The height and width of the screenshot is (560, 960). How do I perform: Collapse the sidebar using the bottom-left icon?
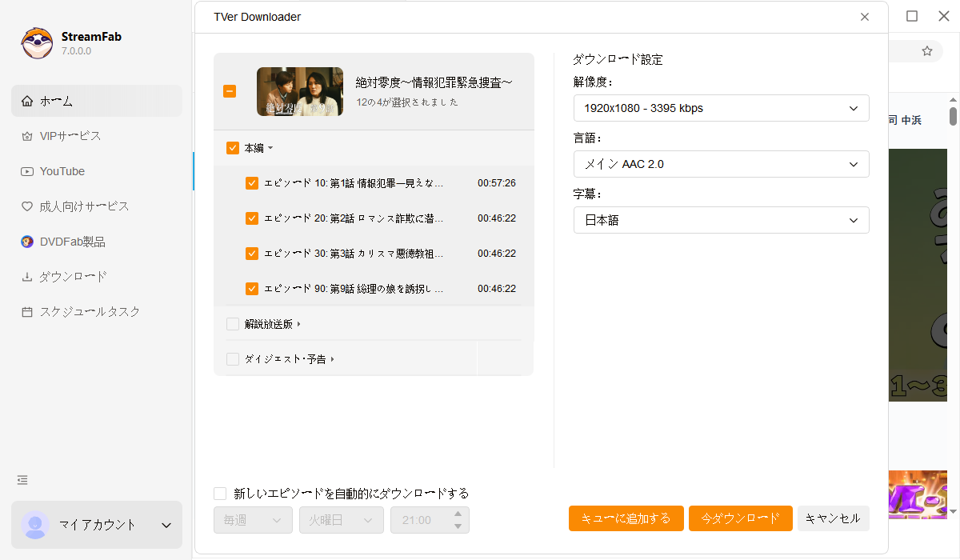coord(22,479)
